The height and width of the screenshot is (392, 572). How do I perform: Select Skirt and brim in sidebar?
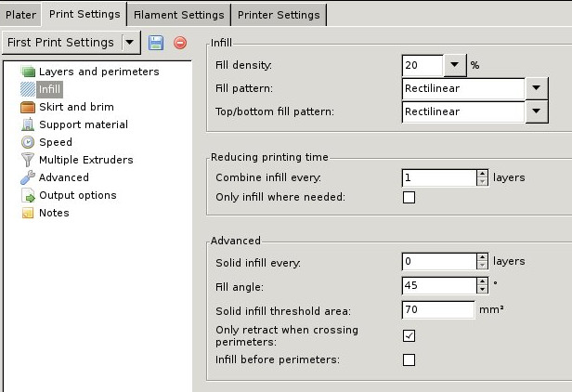pyautogui.click(x=76, y=107)
